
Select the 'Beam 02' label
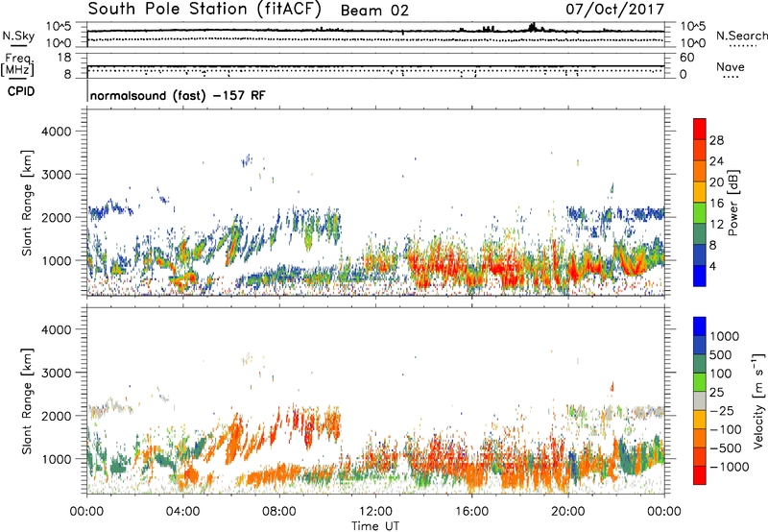click(374, 11)
